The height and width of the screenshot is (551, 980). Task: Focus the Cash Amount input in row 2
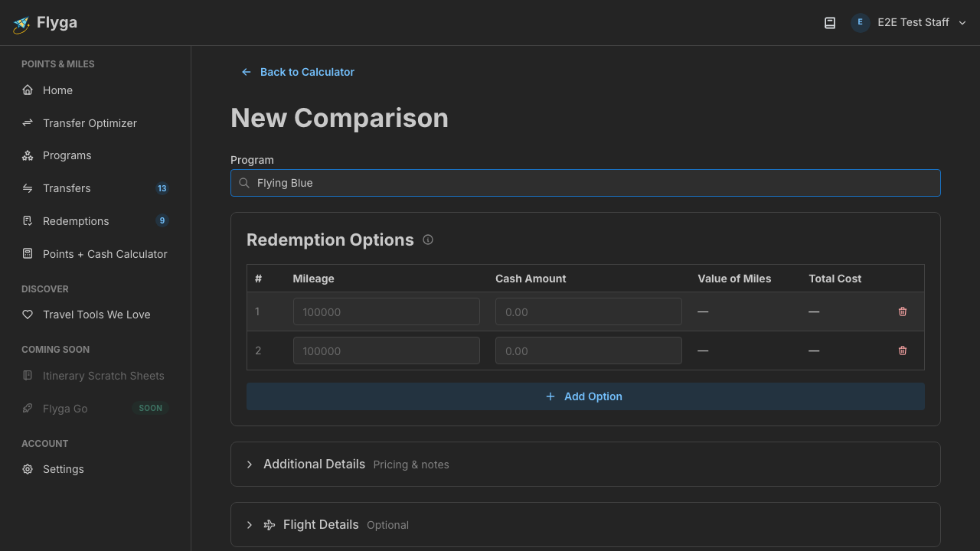[x=589, y=350]
